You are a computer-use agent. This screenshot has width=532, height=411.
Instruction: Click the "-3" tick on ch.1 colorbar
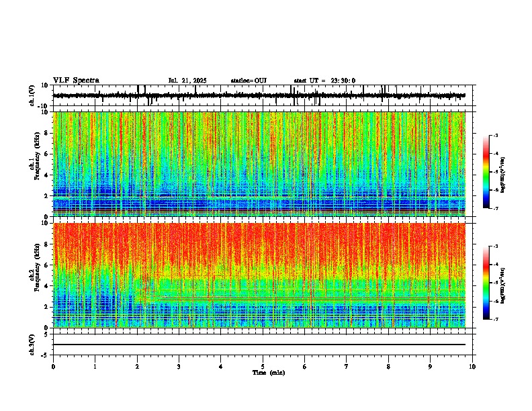click(x=495, y=135)
